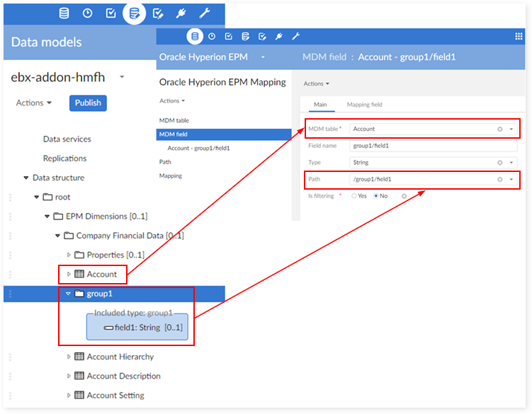This screenshot has height=414, width=532.
Task: Select the highlighted data icon in second toolbar
Action: 195,36
